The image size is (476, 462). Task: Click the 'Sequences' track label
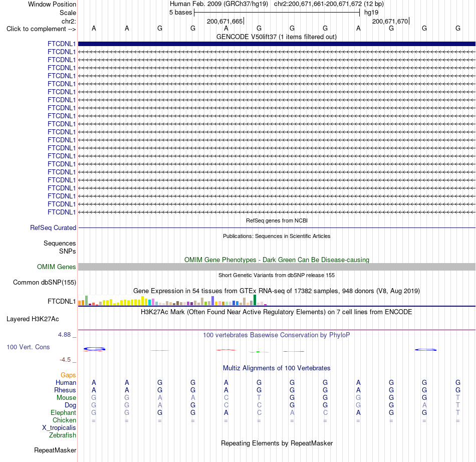pos(60,243)
